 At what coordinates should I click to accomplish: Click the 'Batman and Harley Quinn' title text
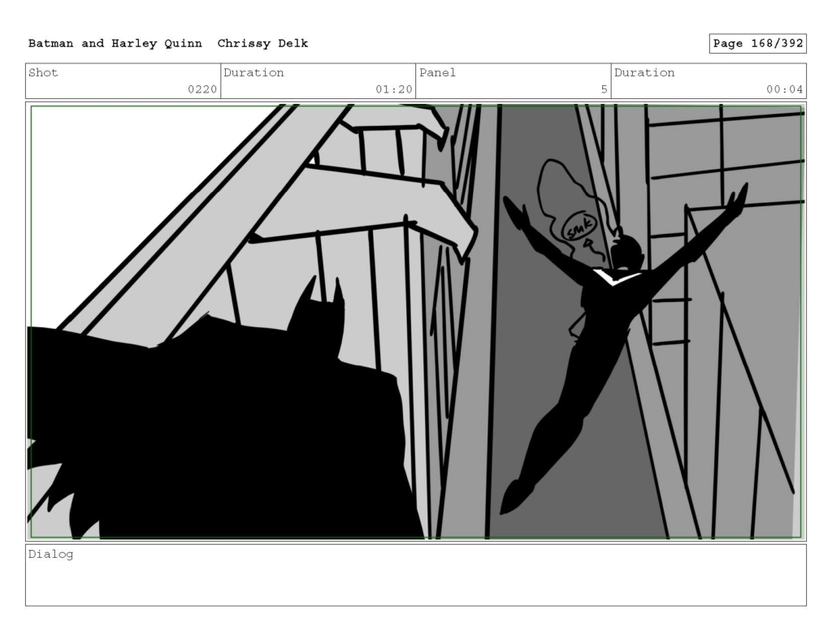coord(115,44)
